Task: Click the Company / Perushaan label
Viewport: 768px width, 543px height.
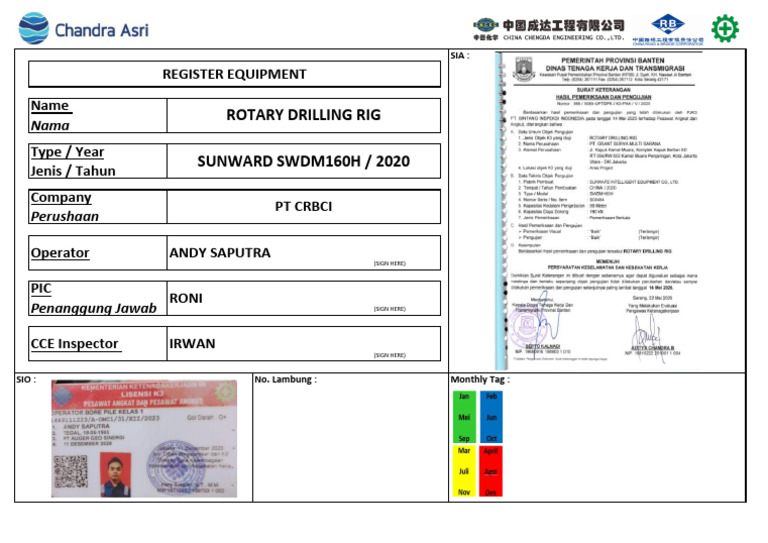Action: [x=65, y=207]
